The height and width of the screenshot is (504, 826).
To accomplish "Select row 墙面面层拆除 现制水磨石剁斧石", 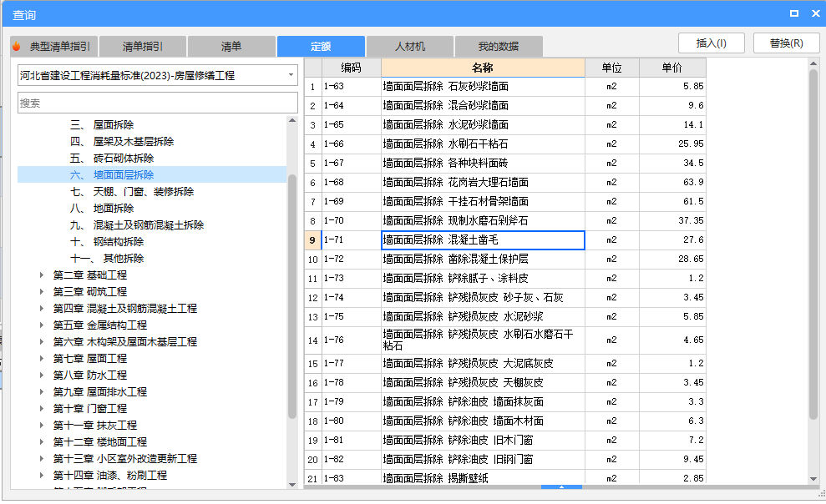I will coord(504,221).
